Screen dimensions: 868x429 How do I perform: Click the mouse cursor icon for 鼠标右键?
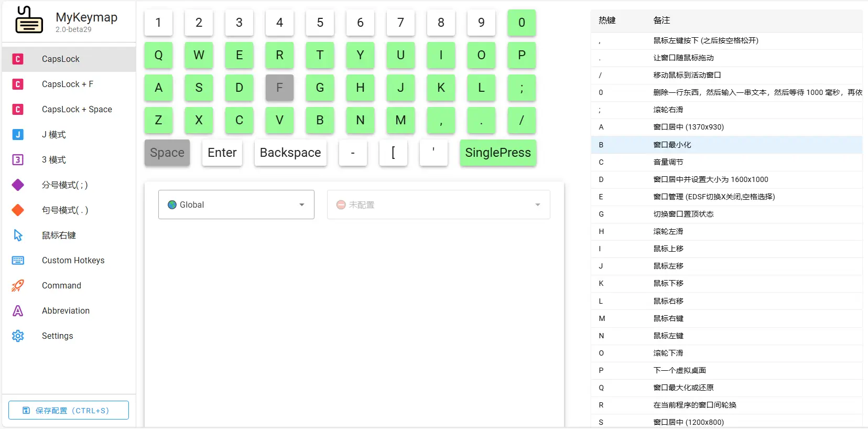18,235
